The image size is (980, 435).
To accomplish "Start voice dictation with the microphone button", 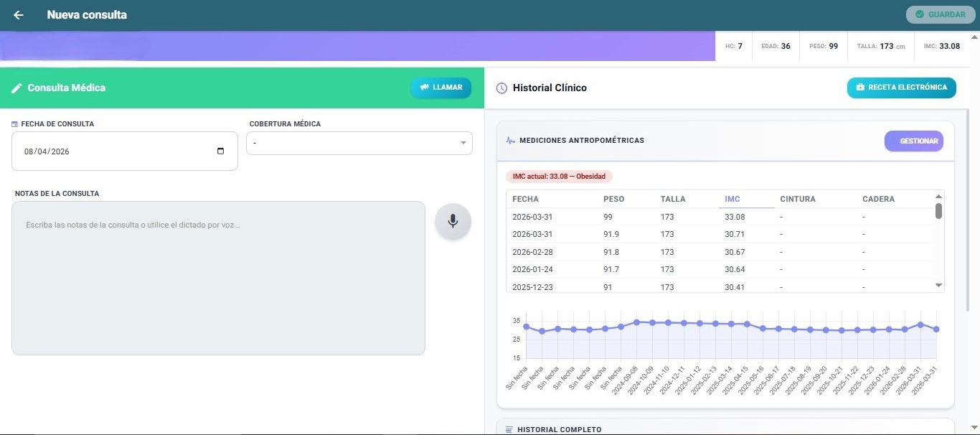I will tap(453, 221).
